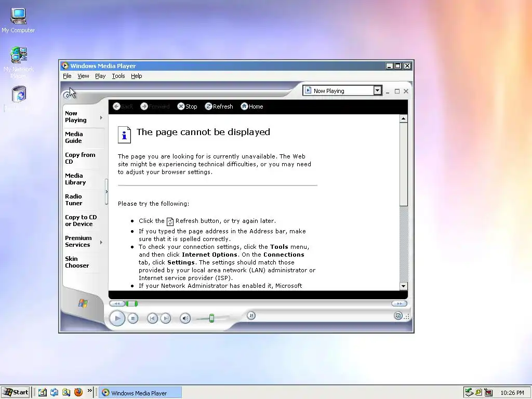The image size is (532, 399).
Task: Open Copy to CD or Device
Action: tap(81, 220)
